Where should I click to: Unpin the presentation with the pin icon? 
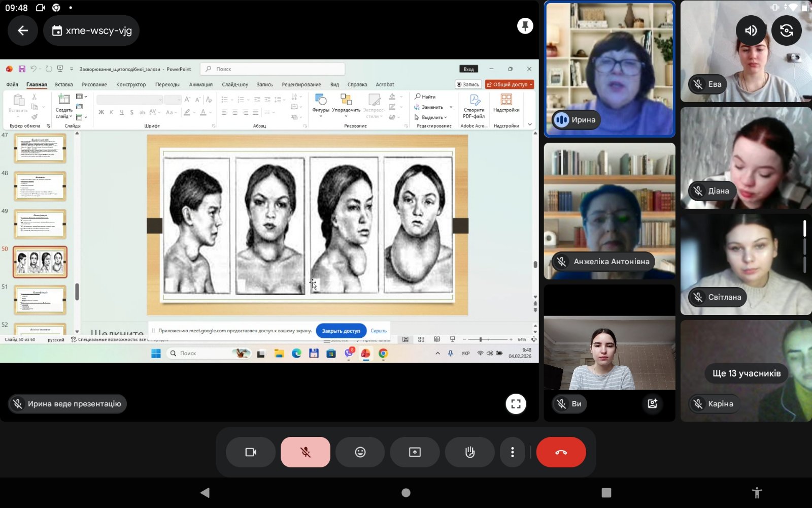(525, 26)
